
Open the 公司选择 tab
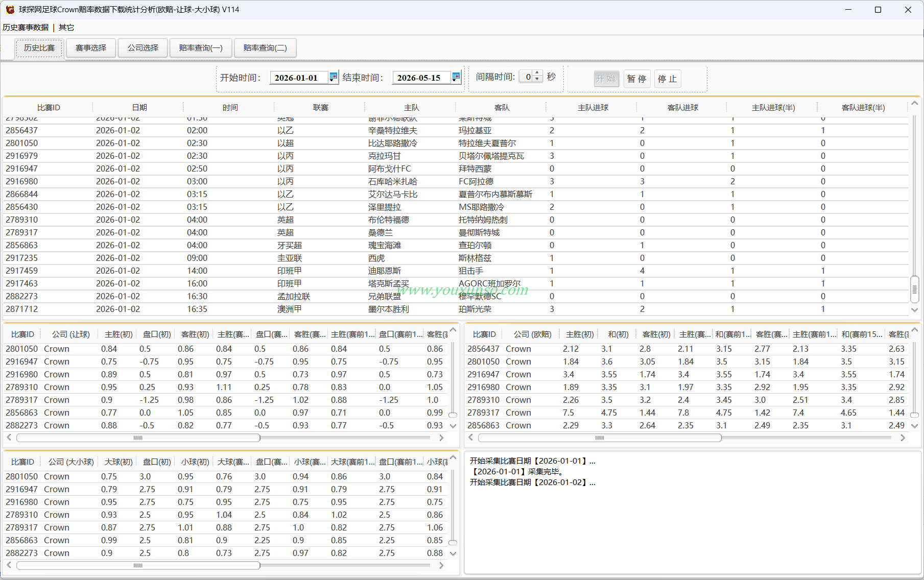pos(143,48)
